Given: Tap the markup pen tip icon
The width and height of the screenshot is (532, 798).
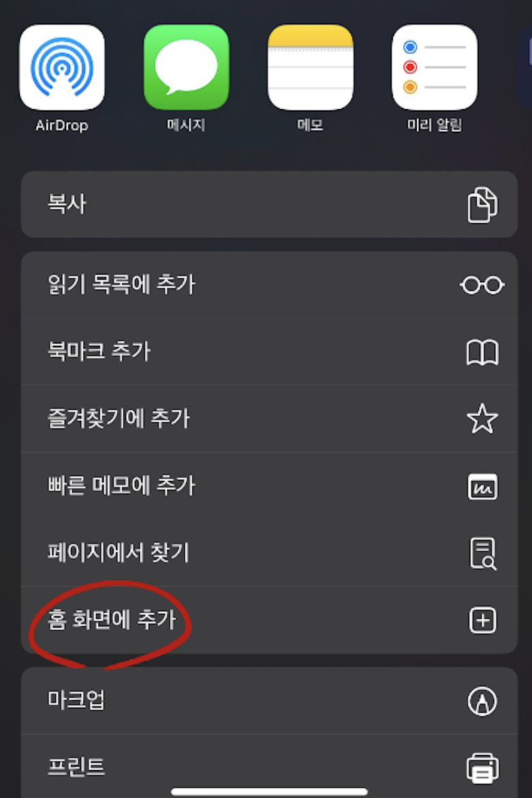Looking at the screenshot, I should [482, 700].
